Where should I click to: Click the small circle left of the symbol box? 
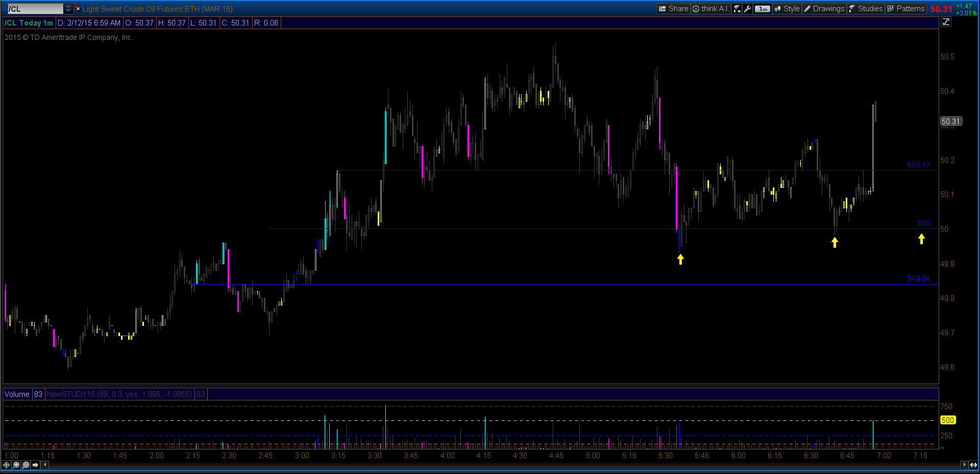pyautogui.click(x=5, y=9)
